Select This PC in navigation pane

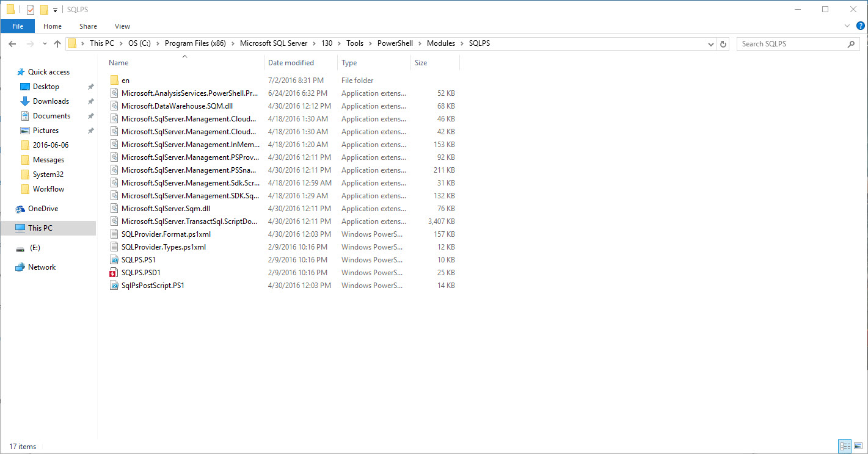[40, 228]
